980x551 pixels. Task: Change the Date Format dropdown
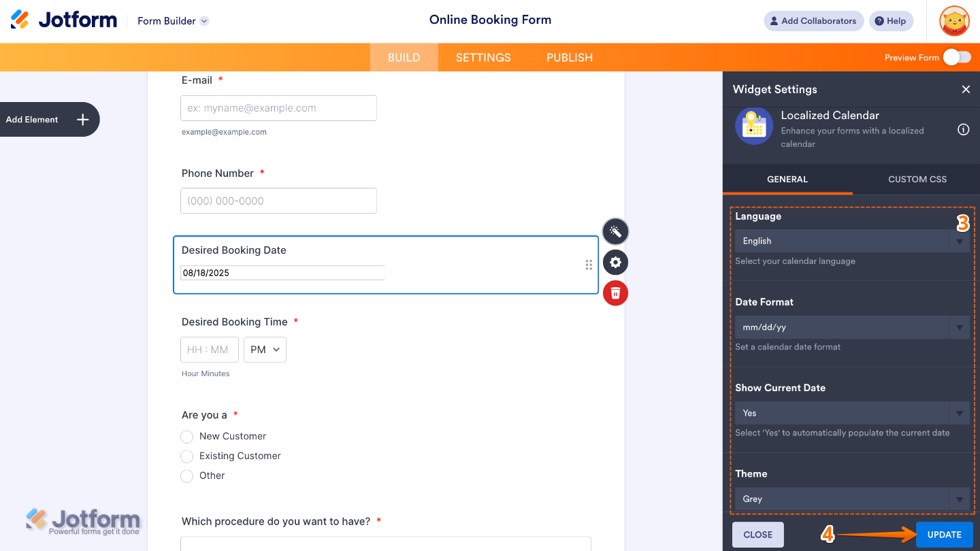[851, 327]
